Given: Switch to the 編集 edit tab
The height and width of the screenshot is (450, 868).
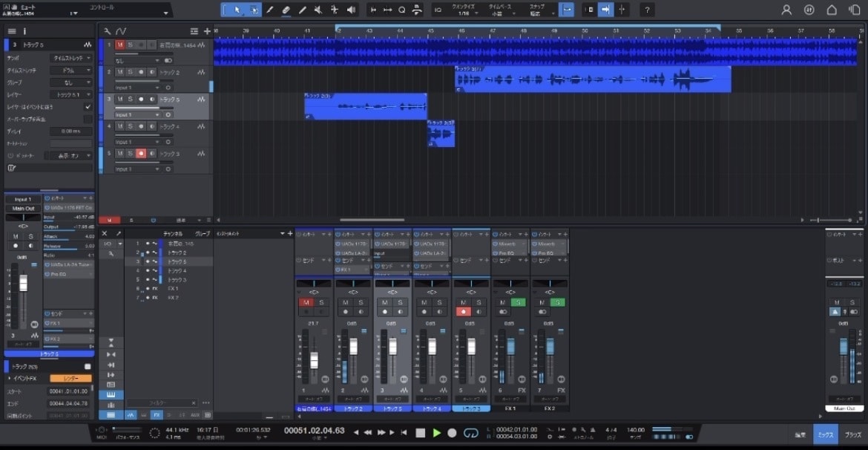Looking at the screenshot, I should 800,435.
